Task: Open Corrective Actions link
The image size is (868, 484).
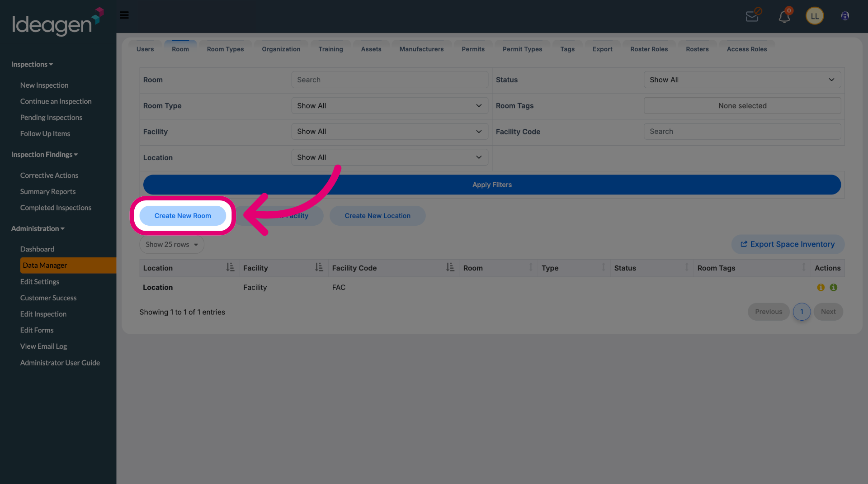Action: (x=49, y=175)
